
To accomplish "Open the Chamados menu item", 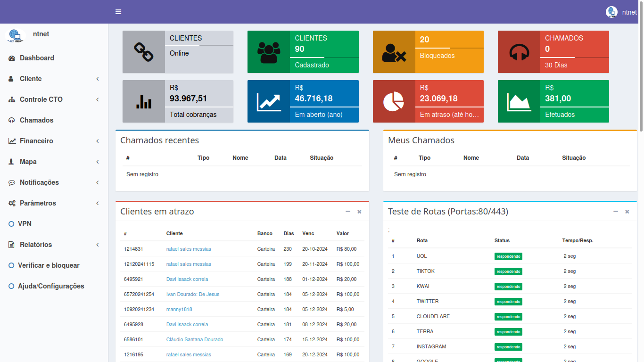I will coord(54,120).
